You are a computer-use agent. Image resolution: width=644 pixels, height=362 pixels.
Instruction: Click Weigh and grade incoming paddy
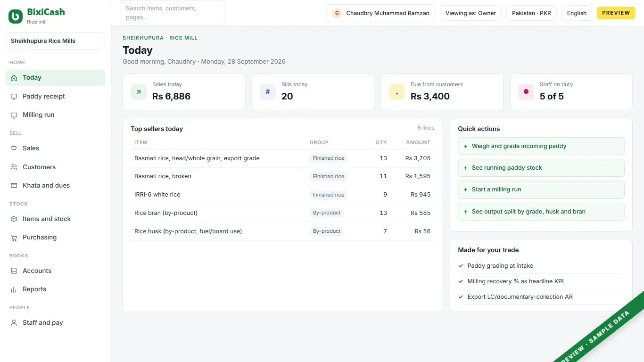click(x=541, y=146)
